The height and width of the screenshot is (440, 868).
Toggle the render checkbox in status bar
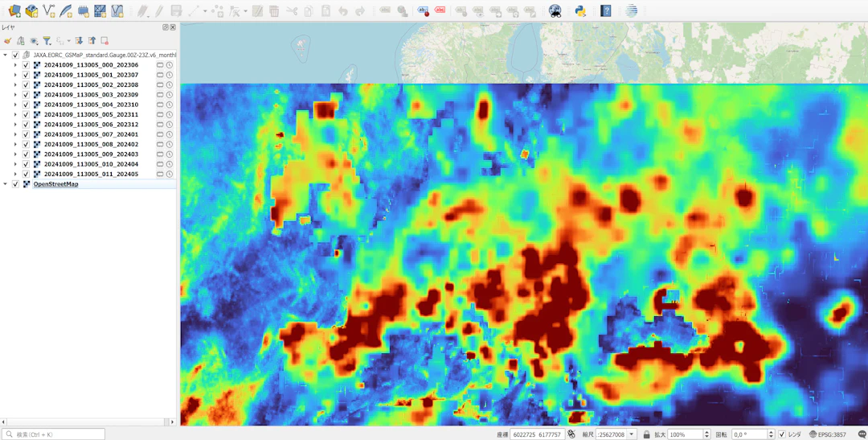(x=782, y=434)
